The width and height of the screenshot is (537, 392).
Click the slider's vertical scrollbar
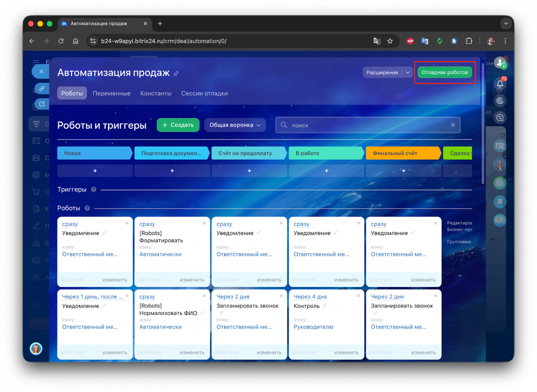coord(483,124)
